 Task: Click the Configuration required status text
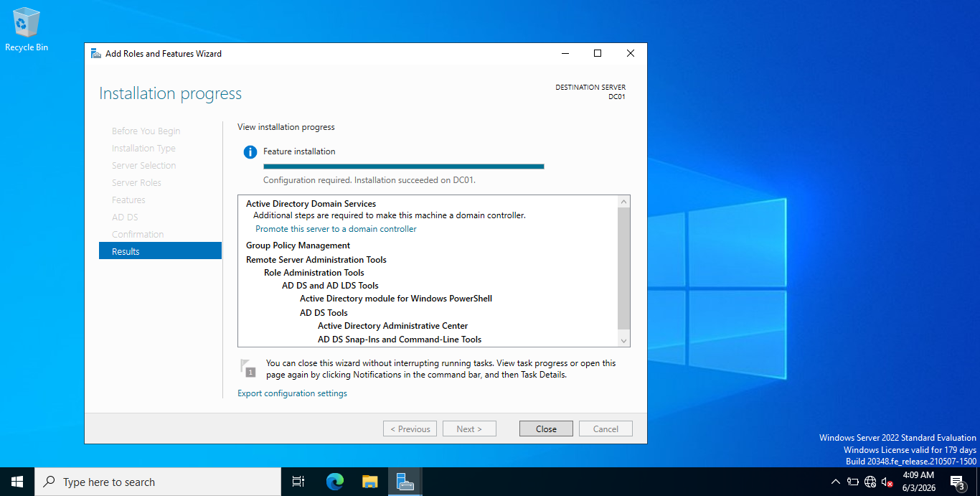coord(369,180)
